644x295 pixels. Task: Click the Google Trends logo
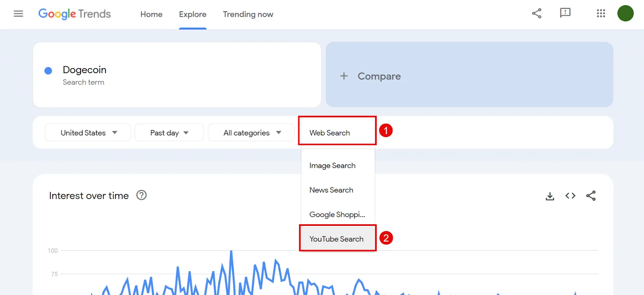click(74, 14)
